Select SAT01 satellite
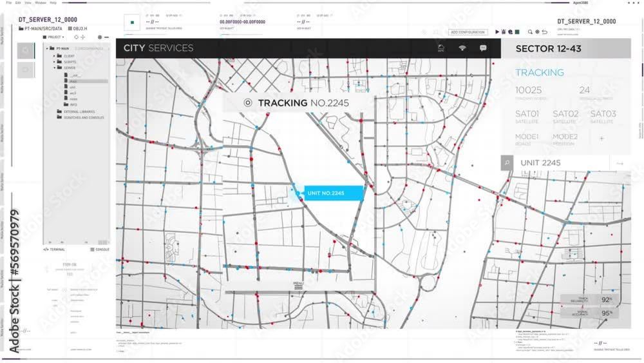Image resolution: width=644 pixels, height=363 pixels. [x=527, y=116]
